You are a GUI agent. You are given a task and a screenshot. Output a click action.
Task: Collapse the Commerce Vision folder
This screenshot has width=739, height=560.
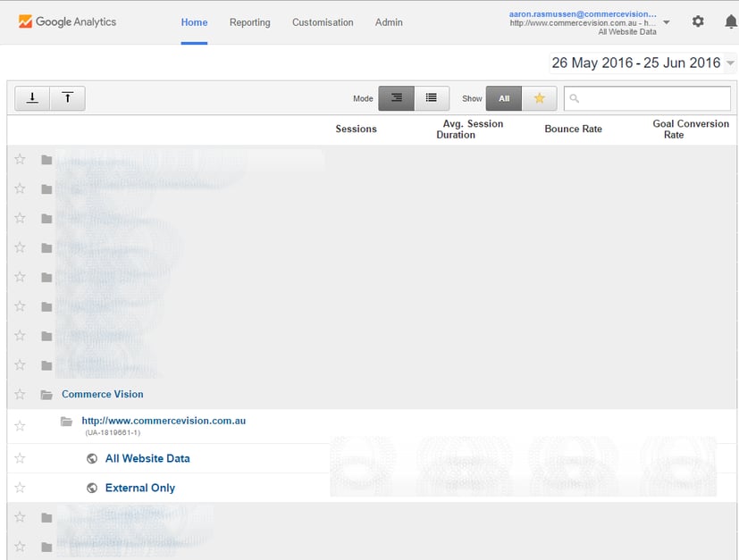[46, 395]
